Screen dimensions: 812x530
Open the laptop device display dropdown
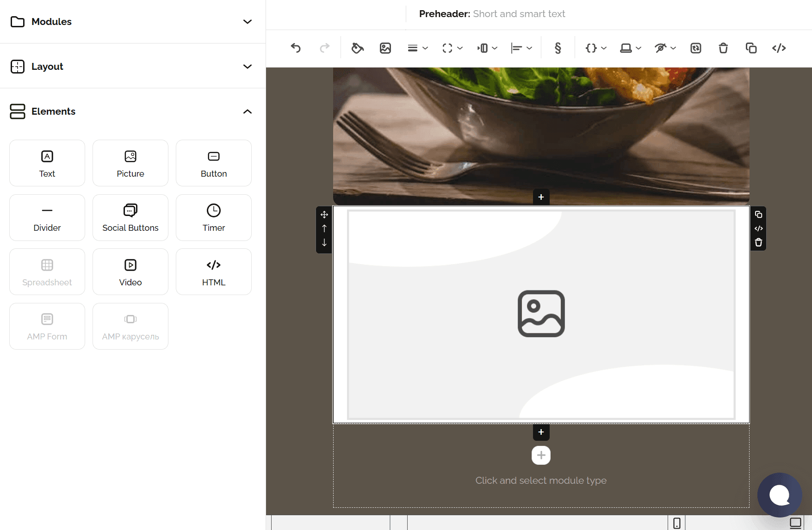[630, 48]
